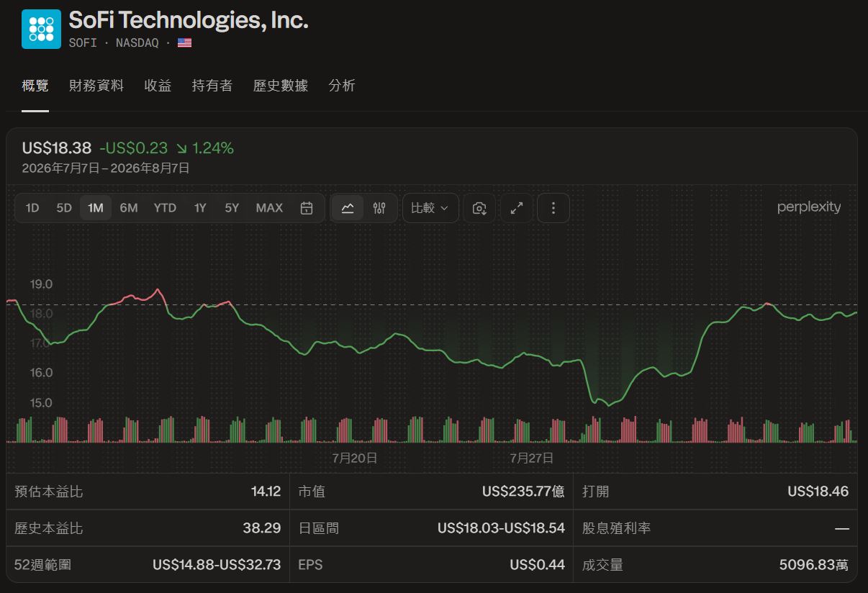Image resolution: width=868 pixels, height=593 pixels.
Task: Click the 1.24% percentage change
Action: 213,148
